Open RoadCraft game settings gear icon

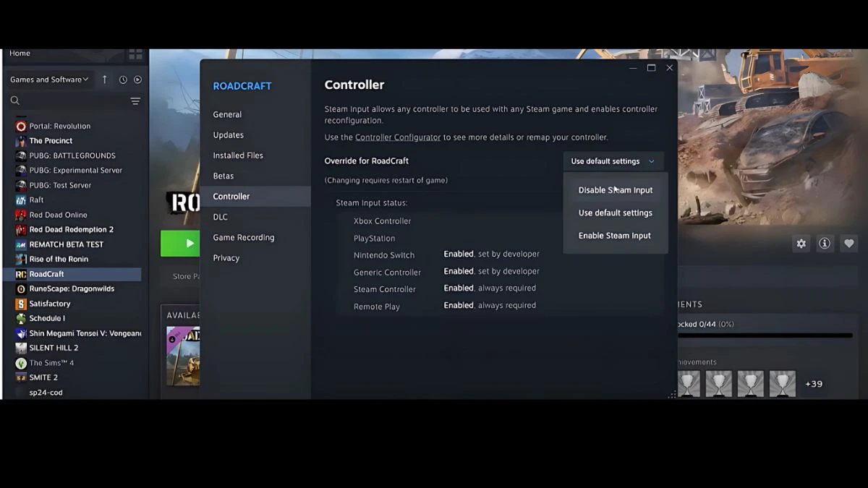coord(801,244)
